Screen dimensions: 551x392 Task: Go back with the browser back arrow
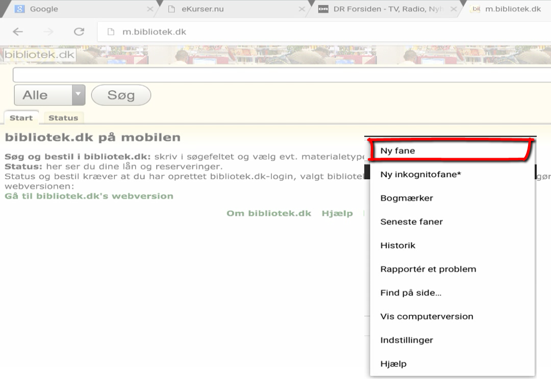click(x=18, y=32)
